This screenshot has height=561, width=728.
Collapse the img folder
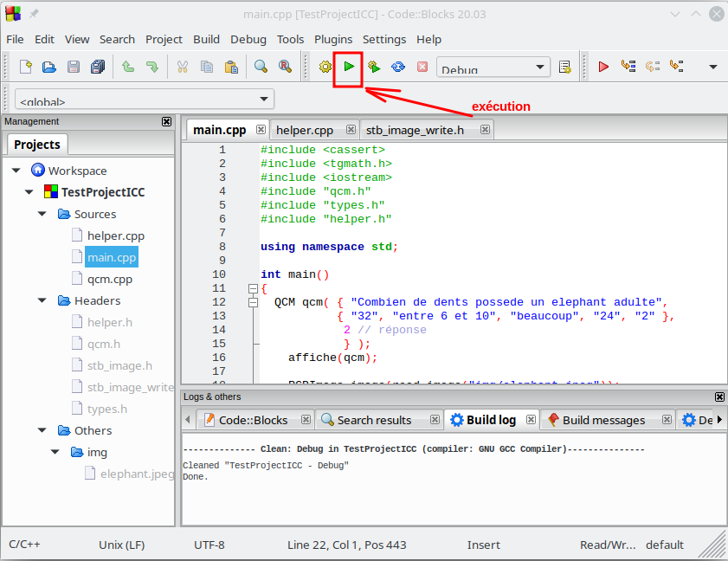click(x=55, y=452)
